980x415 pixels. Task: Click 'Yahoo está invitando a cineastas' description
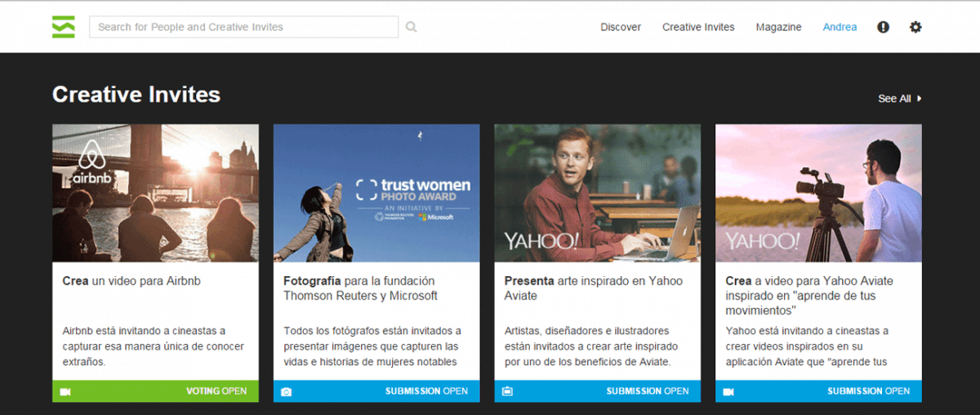(x=807, y=346)
